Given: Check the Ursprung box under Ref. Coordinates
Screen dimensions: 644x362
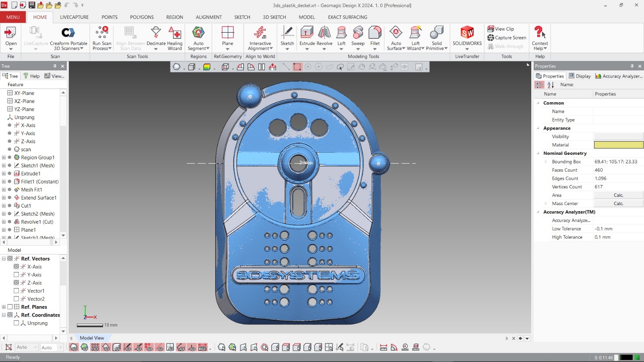Looking at the screenshot, I should tap(17, 323).
